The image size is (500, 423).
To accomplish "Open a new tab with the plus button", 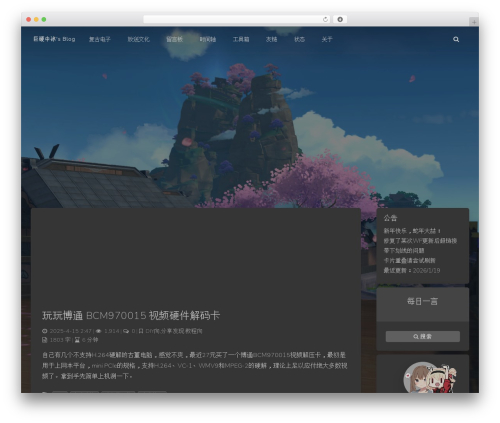I will point(474,22).
